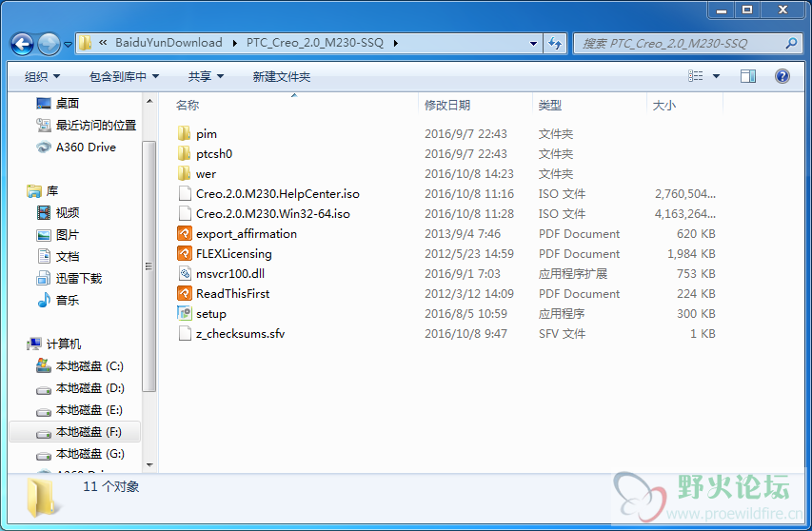Viewport: 812px width, 531px height.
Task: Open the arrow after BaiduYunDownload breadcrumb
Action: tap(234, 43)
